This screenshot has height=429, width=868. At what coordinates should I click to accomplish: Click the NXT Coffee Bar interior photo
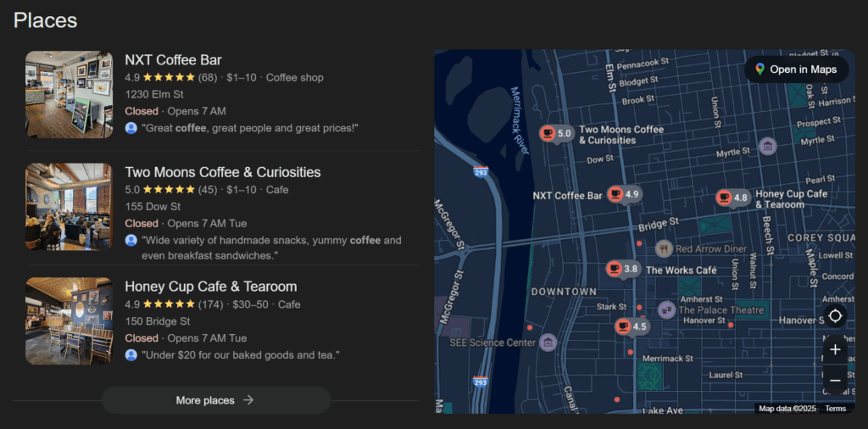(70, 95)
